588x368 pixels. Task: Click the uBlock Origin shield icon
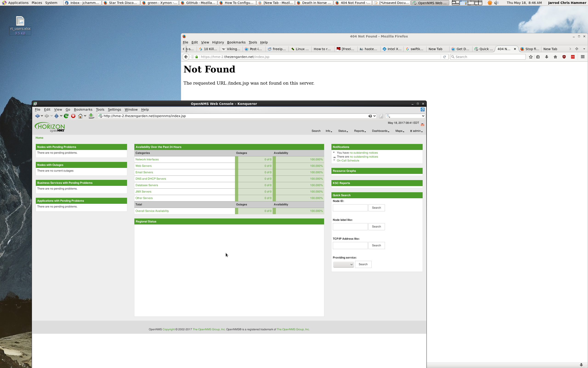pyautogui.click(x=564, y=57)
